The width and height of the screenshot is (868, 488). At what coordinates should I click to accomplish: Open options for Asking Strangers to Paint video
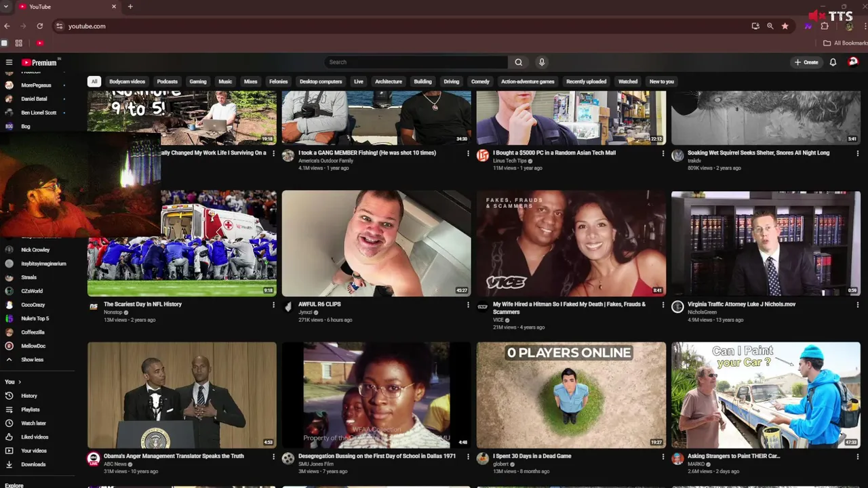pyautogui.click(x=858, y=457)
